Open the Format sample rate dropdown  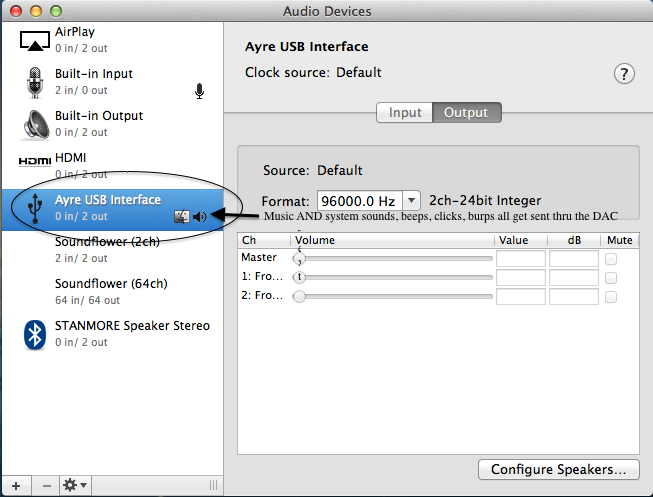click(x=411, y=201)
